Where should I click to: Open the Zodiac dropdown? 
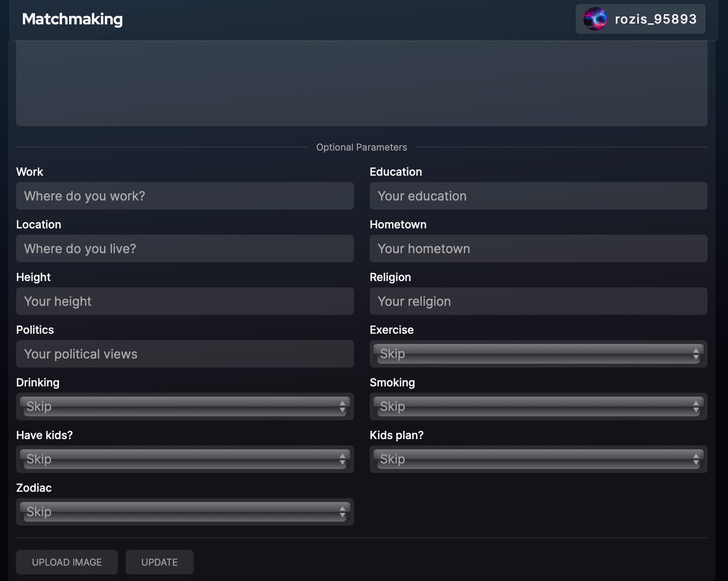[185, 512]
